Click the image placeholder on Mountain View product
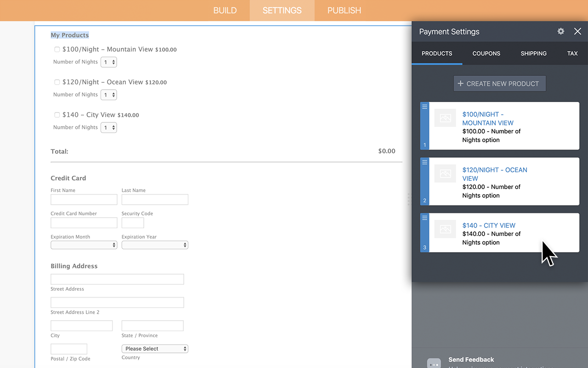588x368 pixels. point(445,118)
